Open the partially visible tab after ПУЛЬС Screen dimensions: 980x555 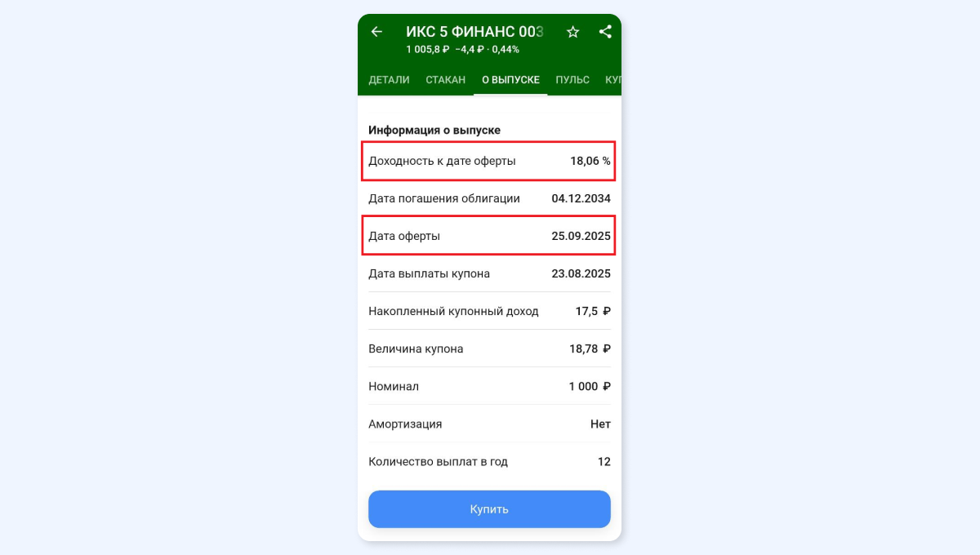612,80
